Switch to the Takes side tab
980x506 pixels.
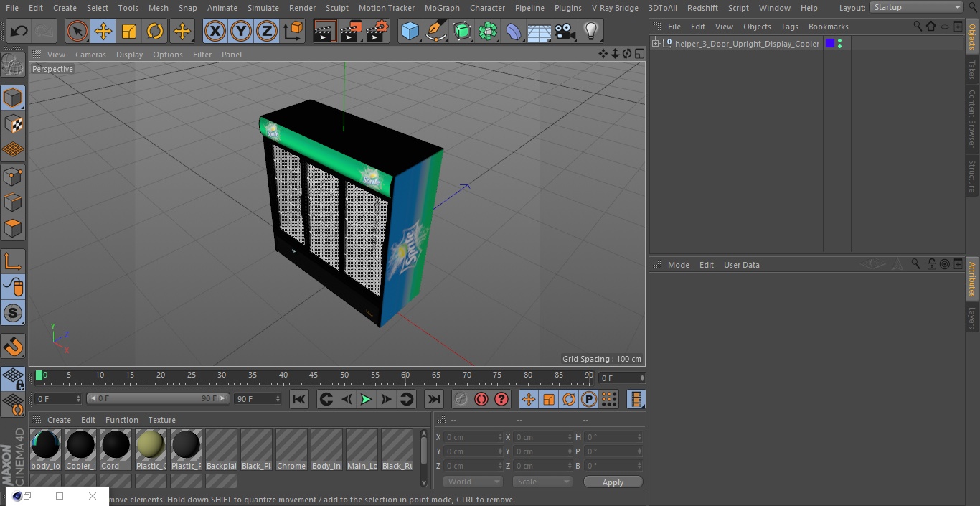[972, 70]
